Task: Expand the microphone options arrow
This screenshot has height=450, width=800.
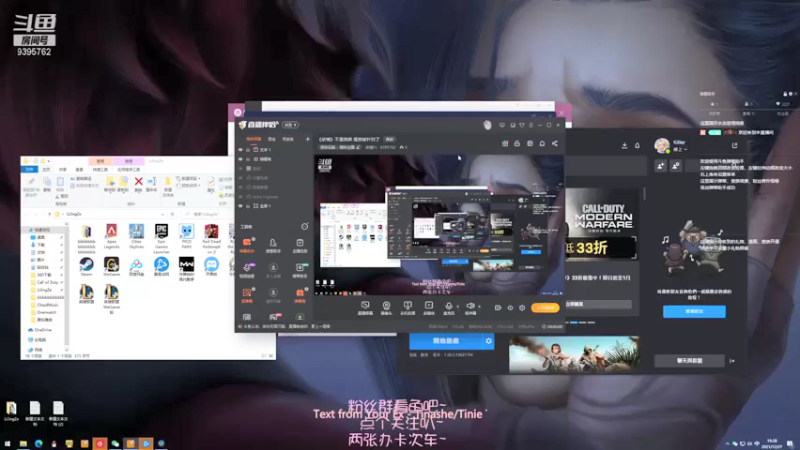Action: (x=458, y=307)
